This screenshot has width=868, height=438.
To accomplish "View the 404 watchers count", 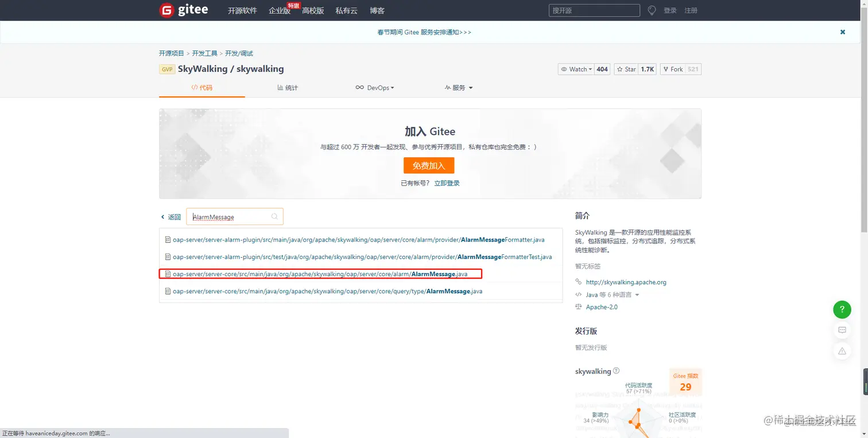I will click(x=602, y=69).
